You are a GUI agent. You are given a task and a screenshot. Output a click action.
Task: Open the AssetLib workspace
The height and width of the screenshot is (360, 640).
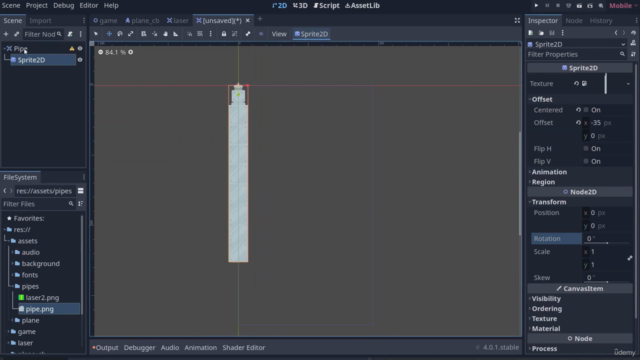[362, 6]
